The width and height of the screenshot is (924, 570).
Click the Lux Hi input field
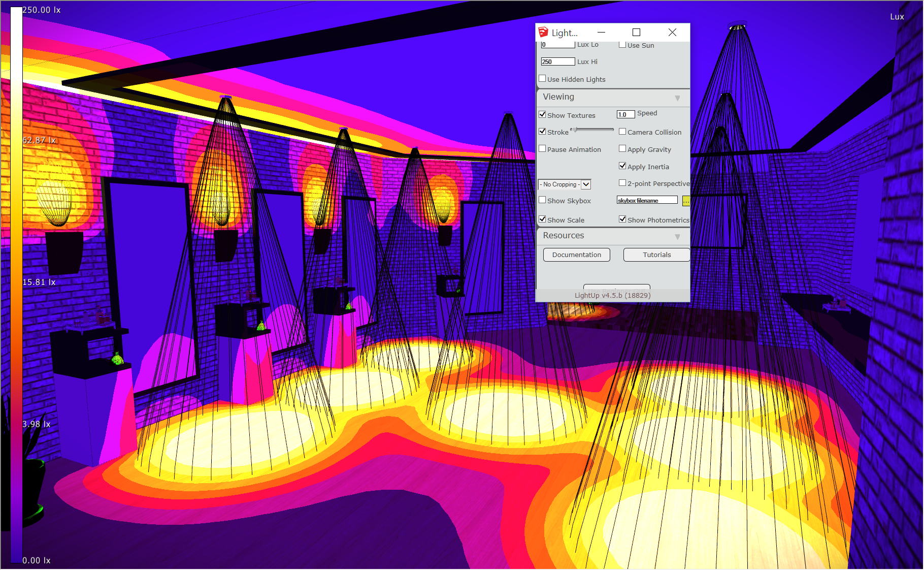coord(557,62)
